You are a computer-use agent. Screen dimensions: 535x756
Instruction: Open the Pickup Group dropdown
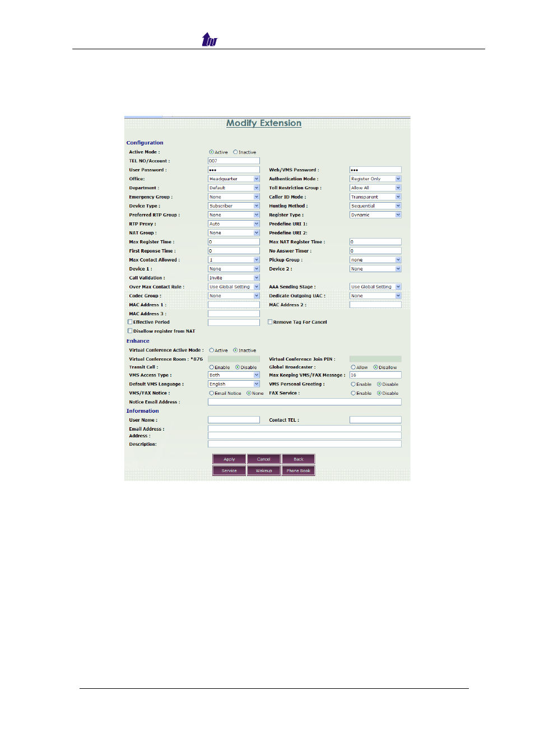click(x=375, y=260)
